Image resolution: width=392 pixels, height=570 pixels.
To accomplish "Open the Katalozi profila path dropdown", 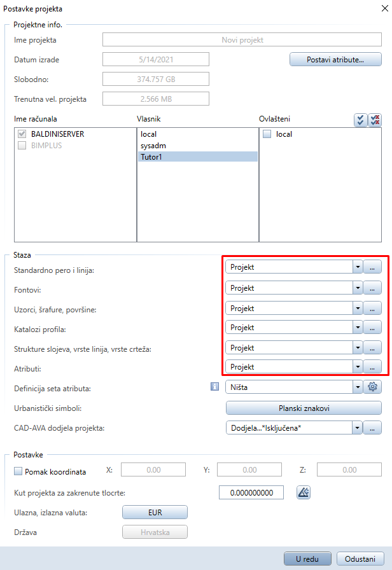I will click(x=358, y=328).
